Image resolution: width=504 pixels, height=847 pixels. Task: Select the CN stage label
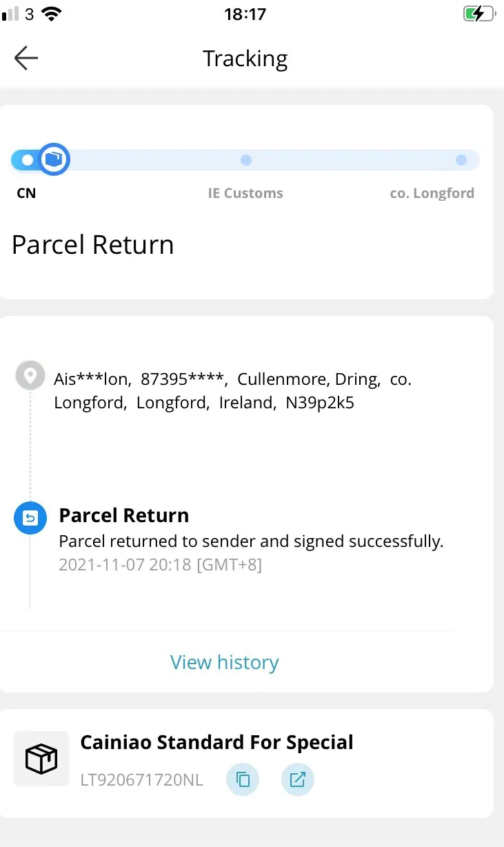26,193
